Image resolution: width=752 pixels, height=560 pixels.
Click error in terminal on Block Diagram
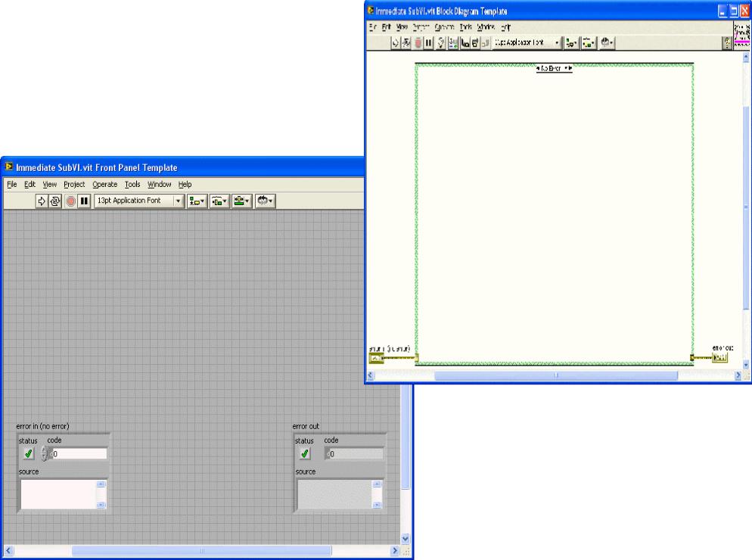pyautogui.click(x=376, y=358)
